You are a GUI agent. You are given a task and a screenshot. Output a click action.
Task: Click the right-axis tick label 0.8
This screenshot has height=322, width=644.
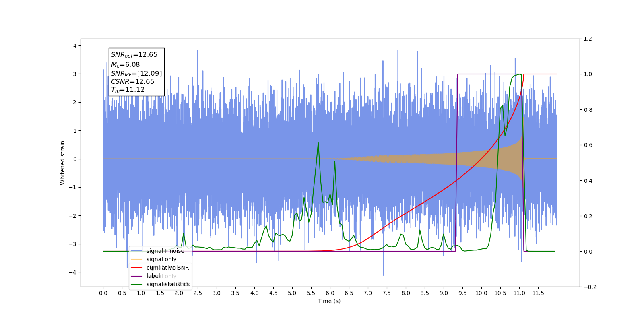(x=588, y=110)
